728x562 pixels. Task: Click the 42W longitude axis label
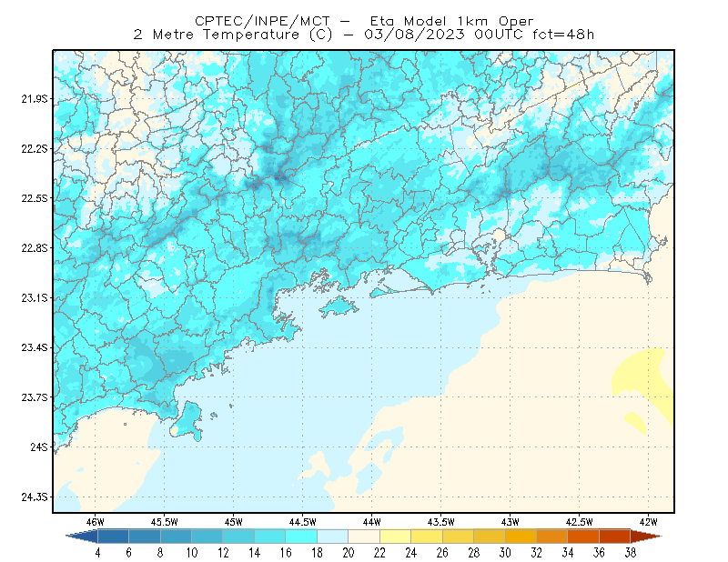point(648,522)
